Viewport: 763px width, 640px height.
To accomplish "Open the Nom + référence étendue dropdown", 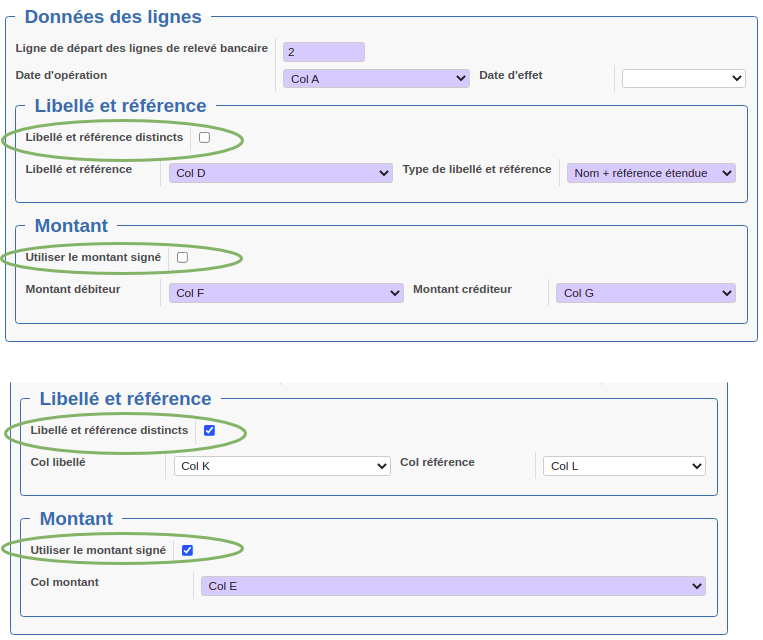I will coord(651,173).
